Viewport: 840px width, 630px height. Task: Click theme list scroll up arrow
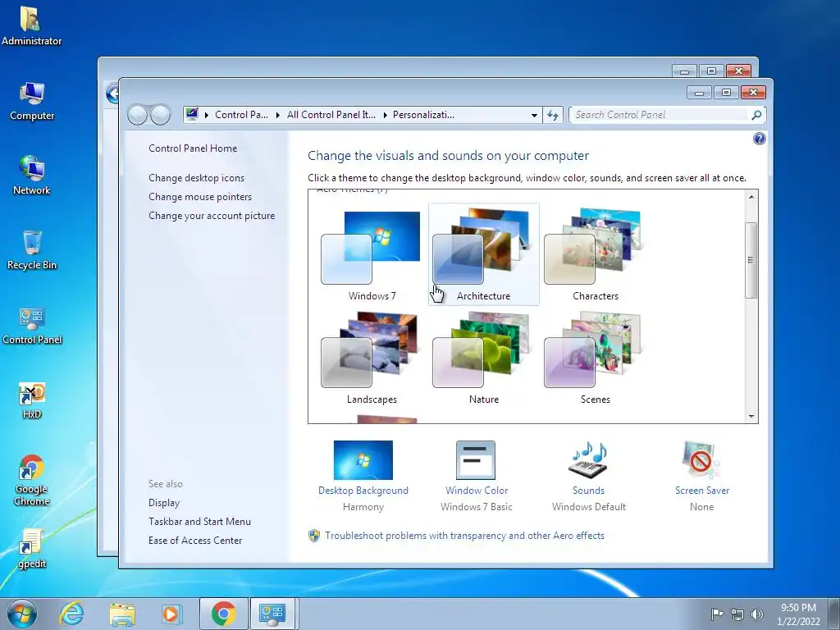(751, 197)
